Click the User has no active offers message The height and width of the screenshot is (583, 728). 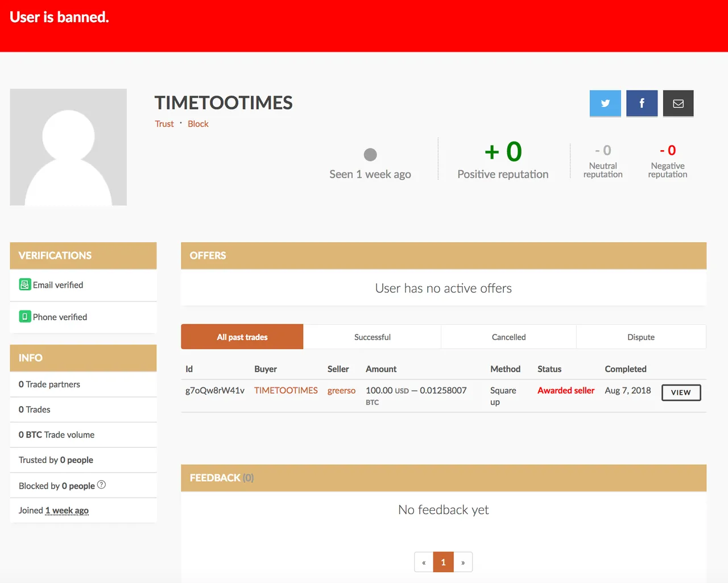click(x=444, y=288)
